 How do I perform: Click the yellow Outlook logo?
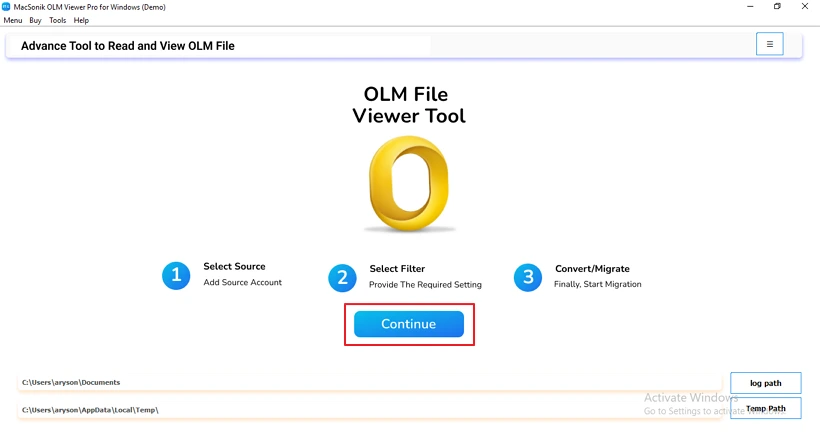pos(408,183)
